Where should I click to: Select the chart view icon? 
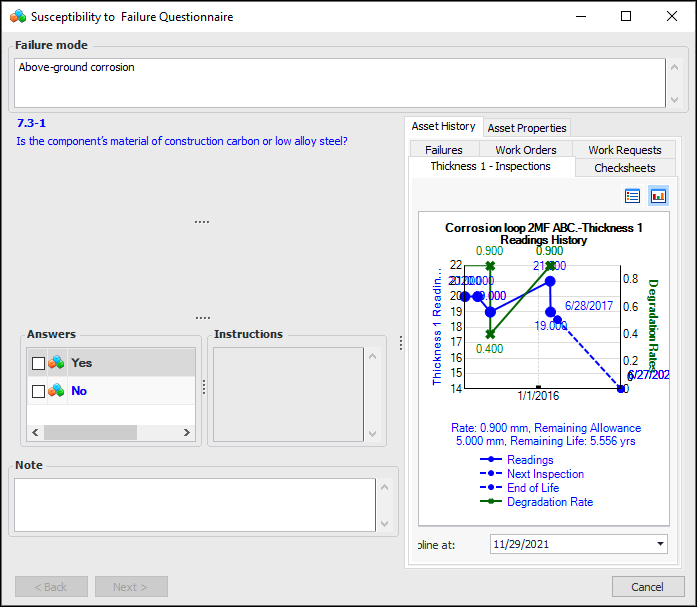tap(658, 196)
